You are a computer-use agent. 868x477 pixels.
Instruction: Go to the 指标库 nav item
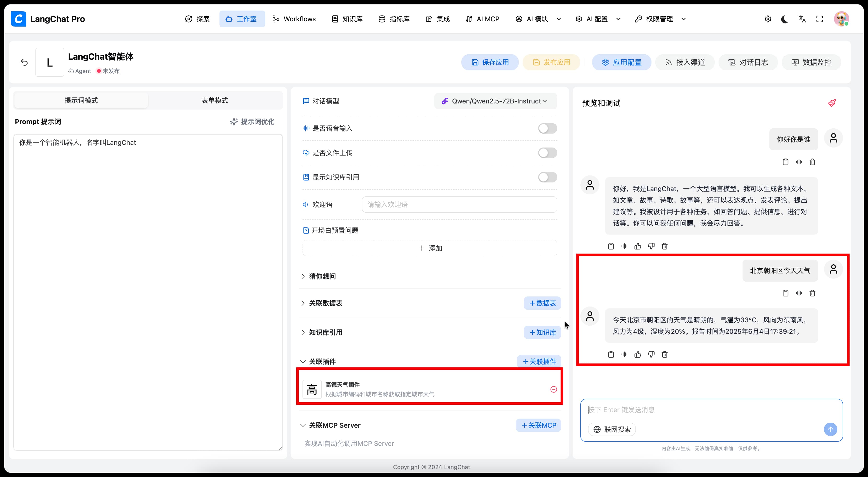(394, 19)
